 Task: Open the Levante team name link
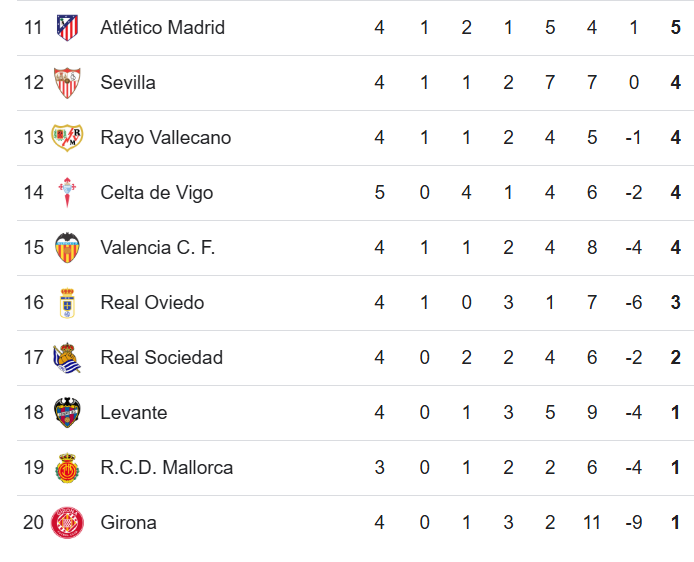133,412
